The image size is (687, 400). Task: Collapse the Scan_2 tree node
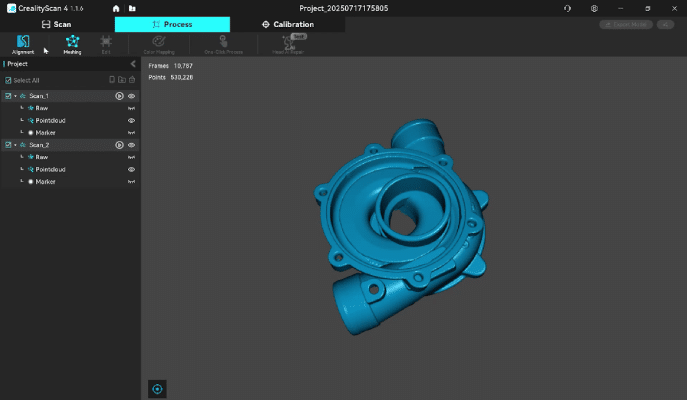click(15, 145)
